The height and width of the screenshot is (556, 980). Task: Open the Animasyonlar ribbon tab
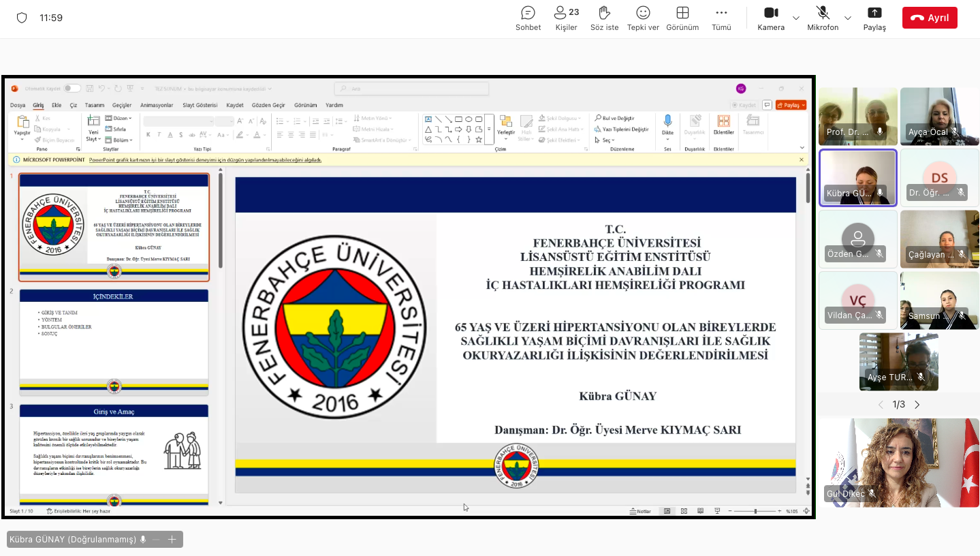pos(157,106)
